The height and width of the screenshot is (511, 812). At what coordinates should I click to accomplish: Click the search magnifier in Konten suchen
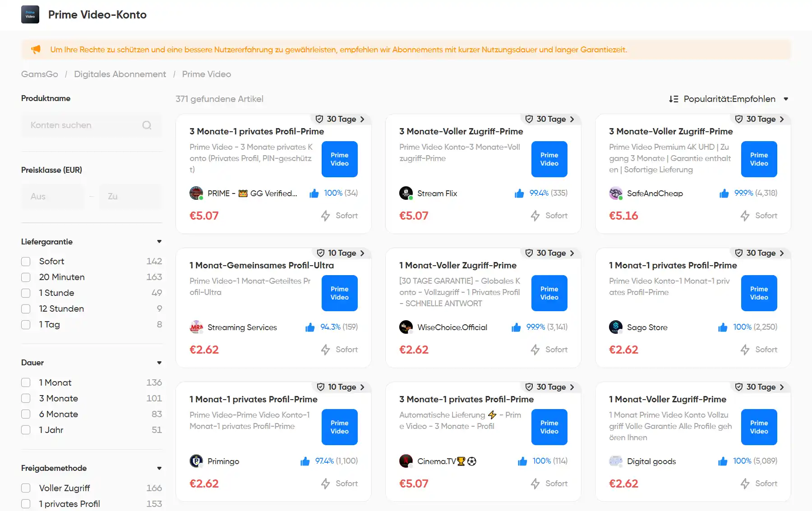point(147,125)
